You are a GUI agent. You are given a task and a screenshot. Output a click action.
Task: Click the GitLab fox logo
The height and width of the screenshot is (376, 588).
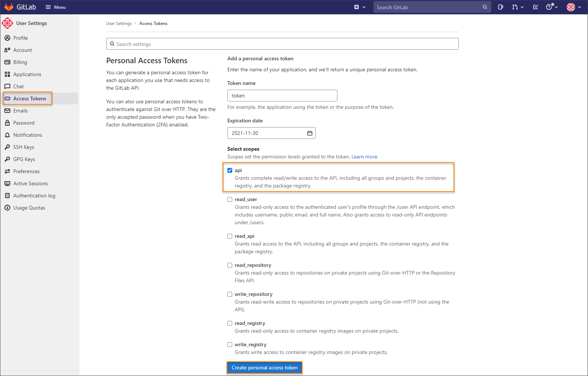pos(9,7)
